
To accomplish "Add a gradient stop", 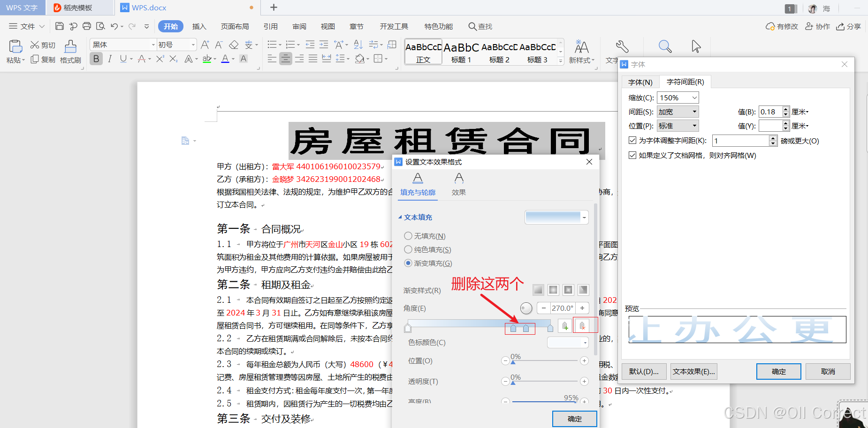I will [x=565, y=326].
